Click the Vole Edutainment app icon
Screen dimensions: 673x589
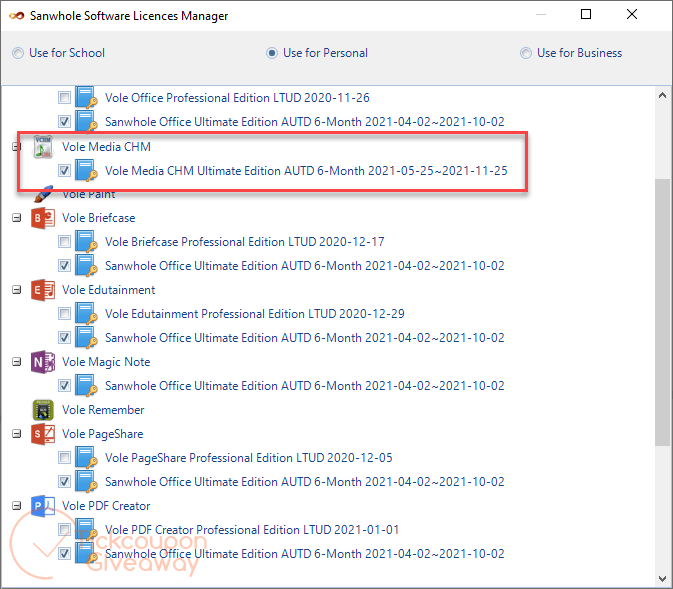click(43, 290)
